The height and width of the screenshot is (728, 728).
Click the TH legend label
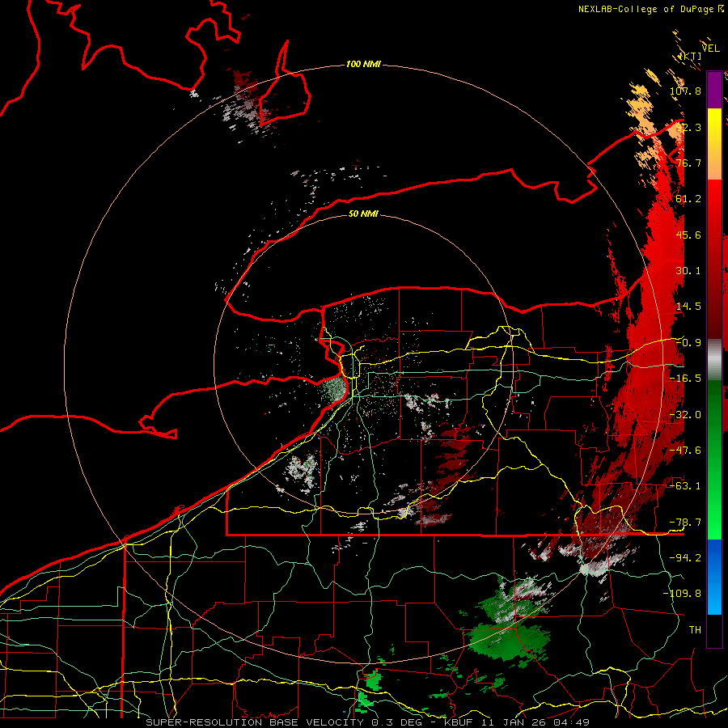coord(695,630)
